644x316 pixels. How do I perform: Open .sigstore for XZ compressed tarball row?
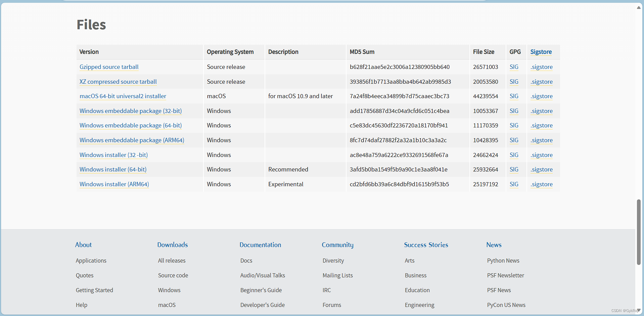point(542,82)
